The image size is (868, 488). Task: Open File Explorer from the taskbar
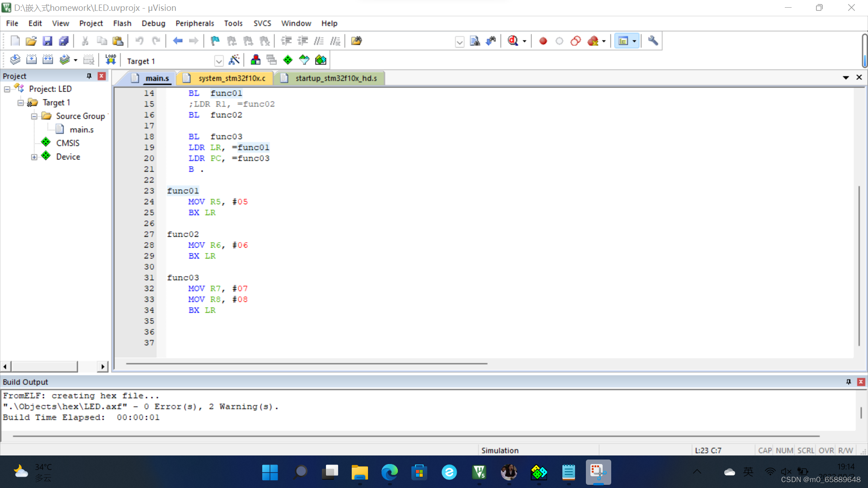[359, 473]
